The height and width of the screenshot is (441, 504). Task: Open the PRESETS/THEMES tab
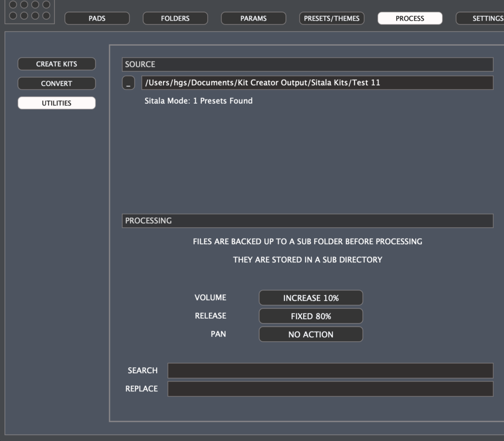point(332,18)
